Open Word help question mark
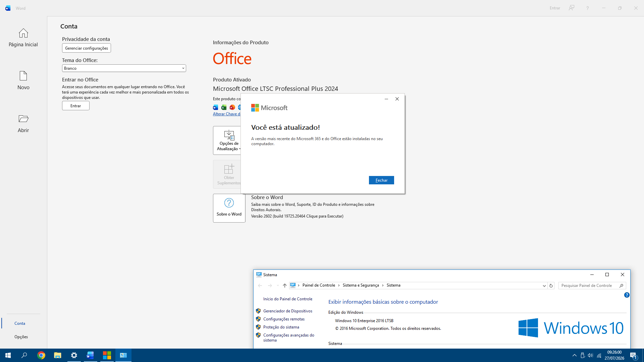Image resolution: width=644 pixels, height=362 pixels. pyautogui.click(x=588, y=8)
